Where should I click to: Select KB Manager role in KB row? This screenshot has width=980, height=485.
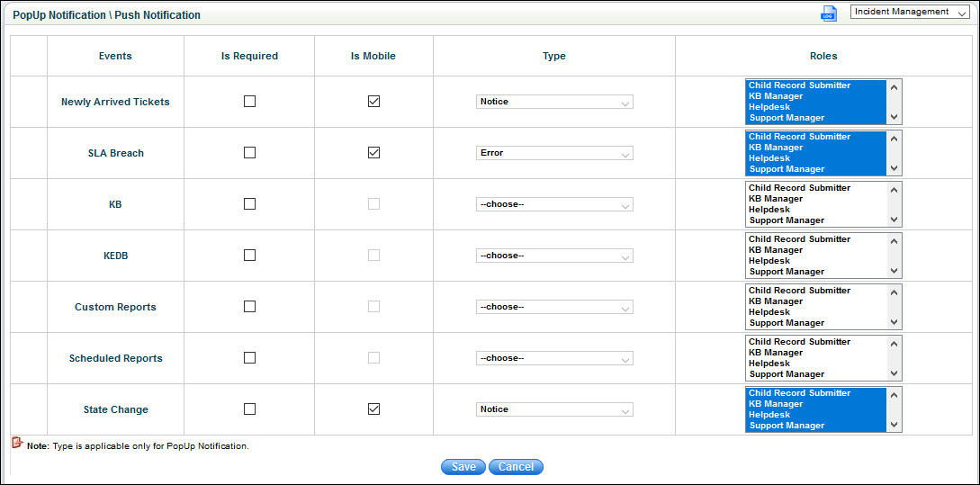pos(816,199)
